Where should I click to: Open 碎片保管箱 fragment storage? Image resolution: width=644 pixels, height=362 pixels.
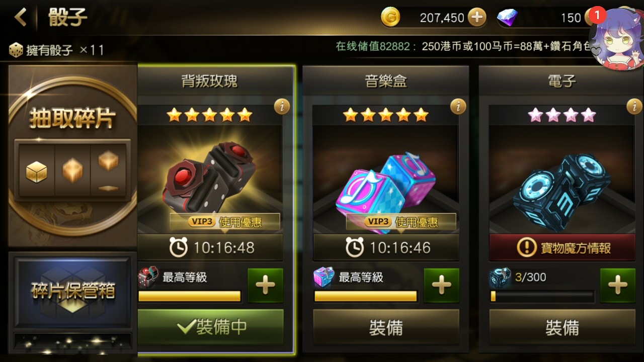[72, 291]
